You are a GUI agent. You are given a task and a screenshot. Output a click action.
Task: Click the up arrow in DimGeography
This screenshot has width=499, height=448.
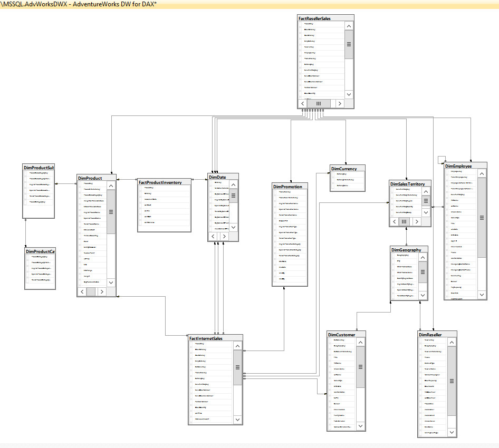tap(423, 258)
